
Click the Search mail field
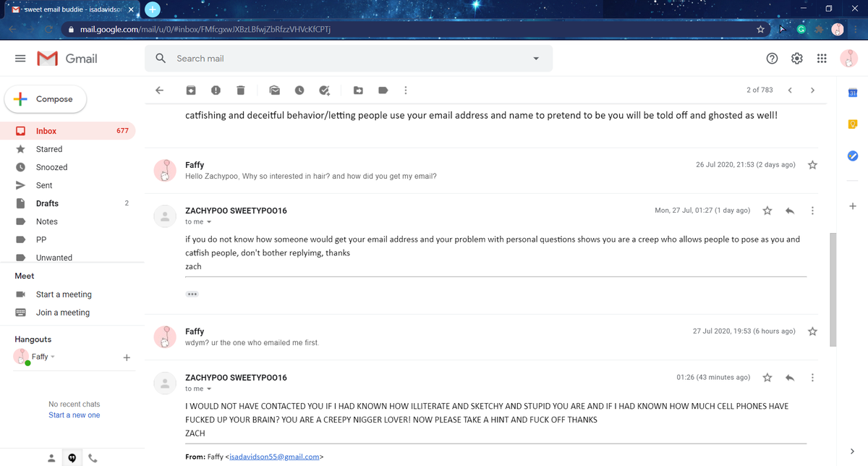pyautogui.click(x=349, y=59)
